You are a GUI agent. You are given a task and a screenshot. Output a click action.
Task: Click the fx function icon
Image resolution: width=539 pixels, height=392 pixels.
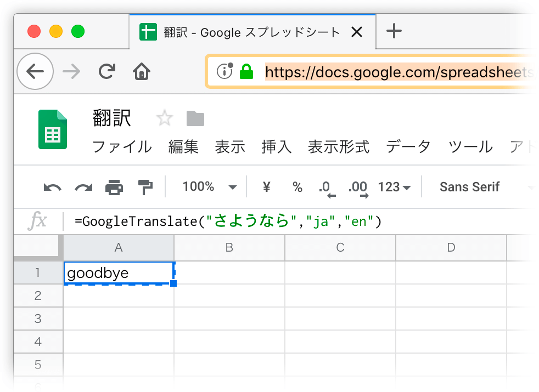coord(37,221)
